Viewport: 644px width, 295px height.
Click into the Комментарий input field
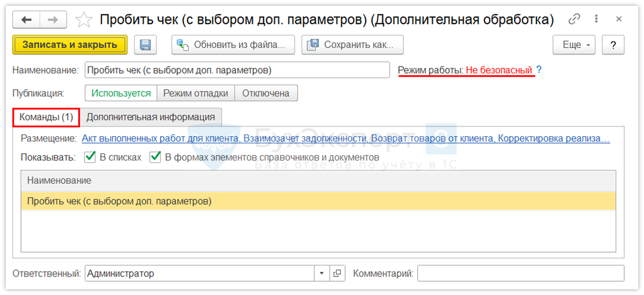coord(520,274)
